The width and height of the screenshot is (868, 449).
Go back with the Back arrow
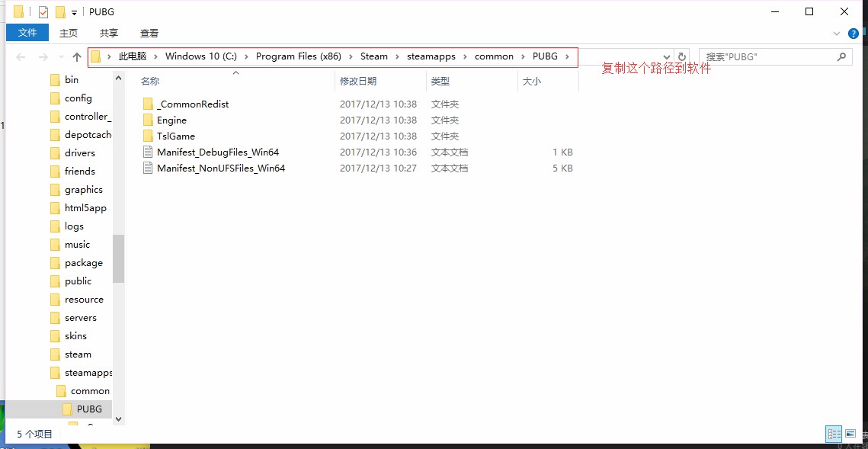tap(21, 56)
